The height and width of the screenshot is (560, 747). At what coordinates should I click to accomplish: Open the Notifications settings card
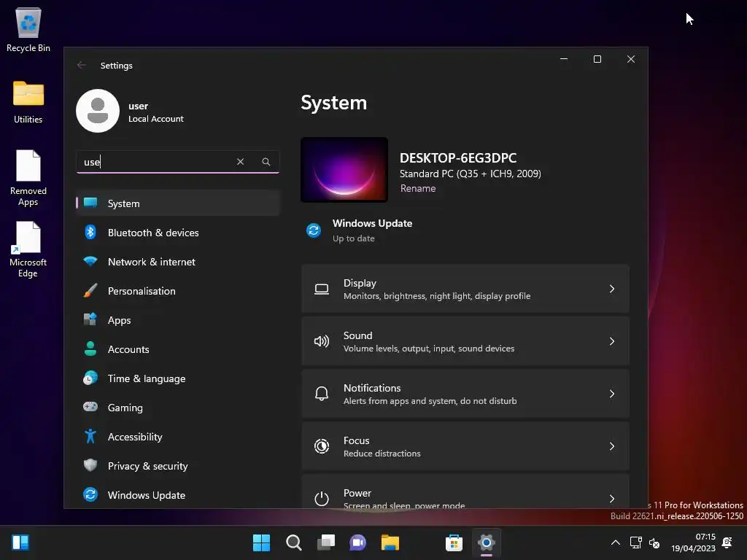click(x=465, y=394)
